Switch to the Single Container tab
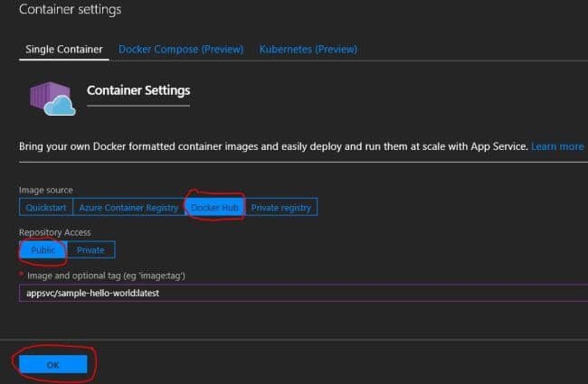The image size is (588, 384). (x=62, y=49)
